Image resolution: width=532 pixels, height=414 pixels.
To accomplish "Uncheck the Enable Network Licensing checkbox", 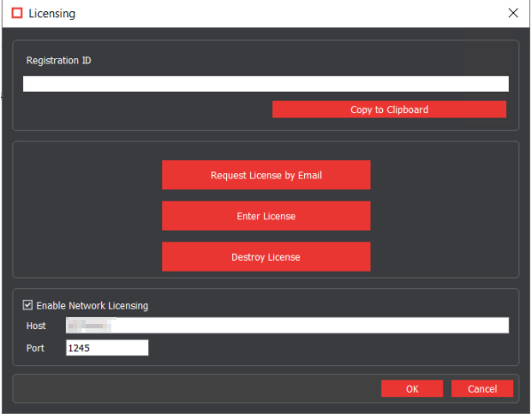I will pyautogui.click(x=28, y=305).
